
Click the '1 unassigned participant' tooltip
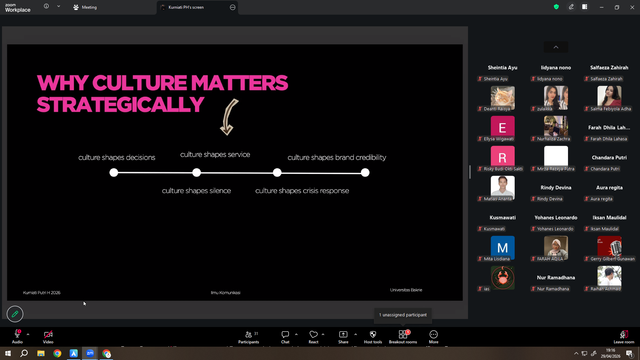[x=403, y=315]
